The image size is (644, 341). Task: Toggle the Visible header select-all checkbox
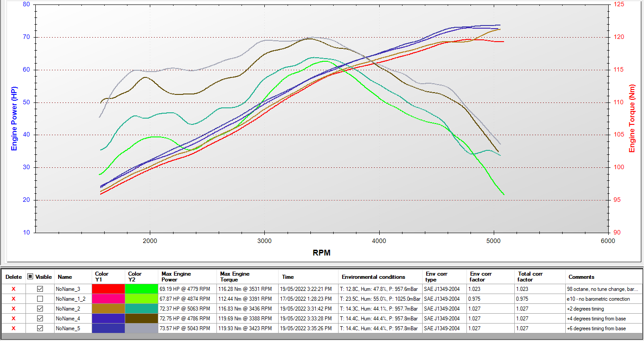[x=30, y=277]
